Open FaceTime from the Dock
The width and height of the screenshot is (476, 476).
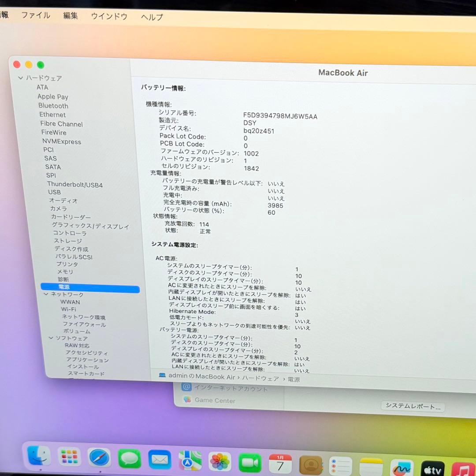tap(250, 463)
